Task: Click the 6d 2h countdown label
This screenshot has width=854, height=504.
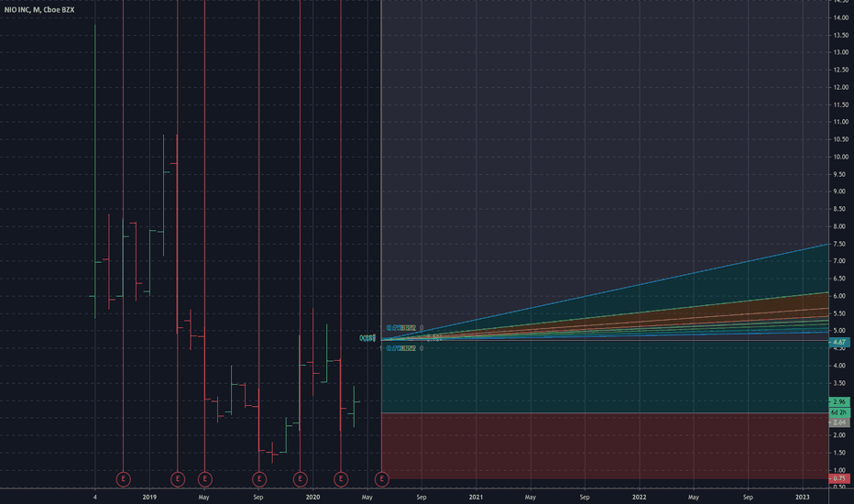Action: click(x=839, y=412)
